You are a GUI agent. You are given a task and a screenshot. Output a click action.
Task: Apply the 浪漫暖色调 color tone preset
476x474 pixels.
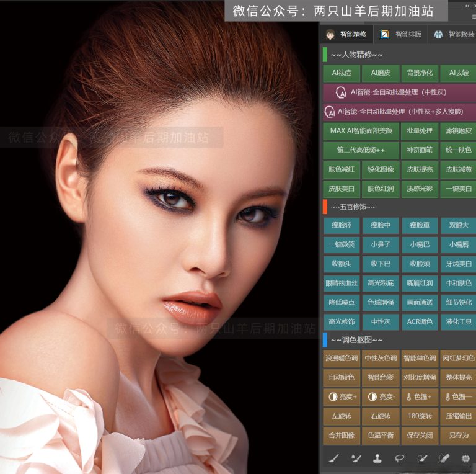click(341, 358)
